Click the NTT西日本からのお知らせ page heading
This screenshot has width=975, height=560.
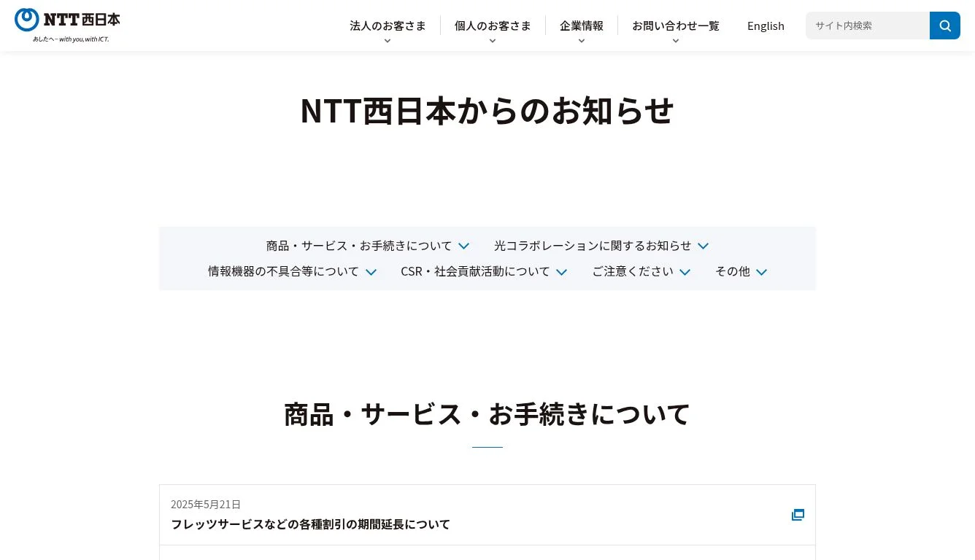(x=487, y=110)
